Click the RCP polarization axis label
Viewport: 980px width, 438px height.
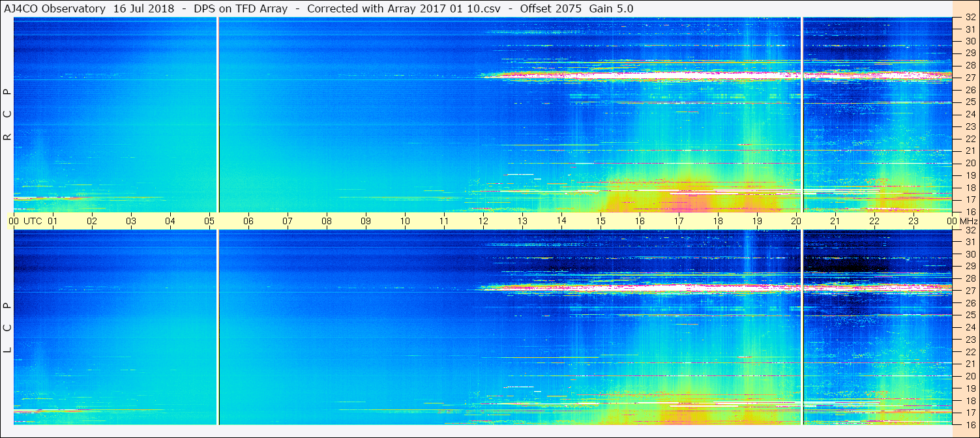[x=7, y=115]
